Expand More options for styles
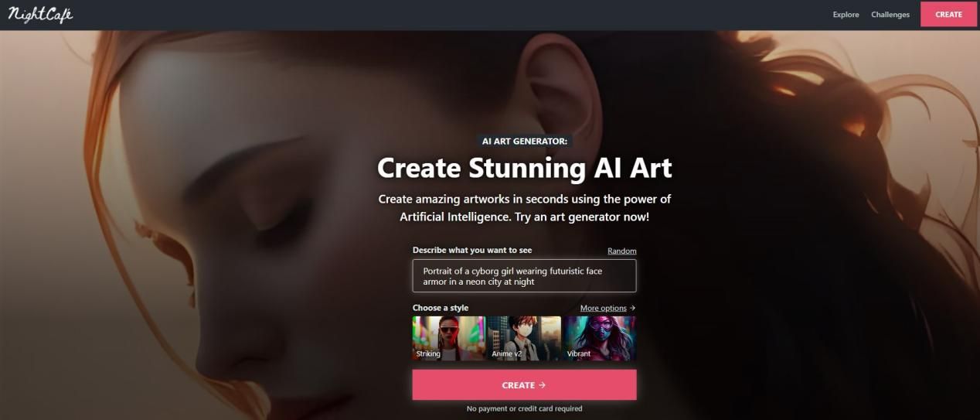980x420 pixels. tap(604, 308)
